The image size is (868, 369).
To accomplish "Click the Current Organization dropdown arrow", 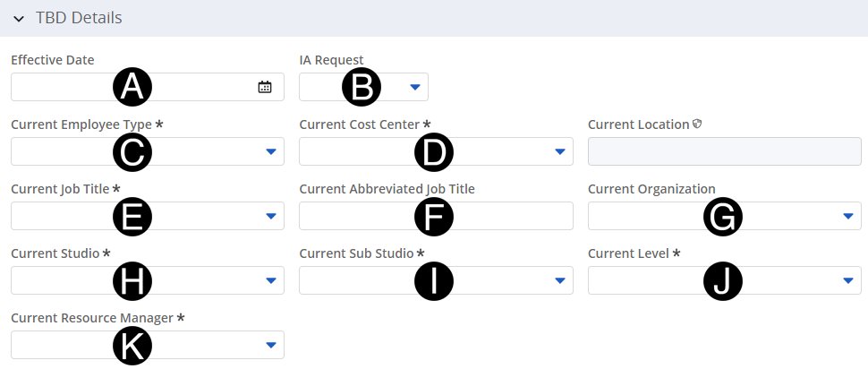I will [x=847, y=216].
